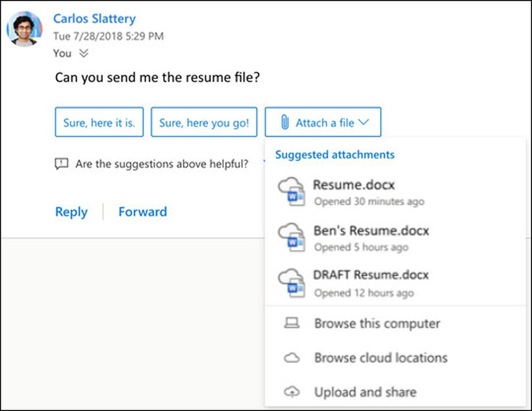The image size is (532, 411).
Task: Forward this email
Action: point(142,212)
